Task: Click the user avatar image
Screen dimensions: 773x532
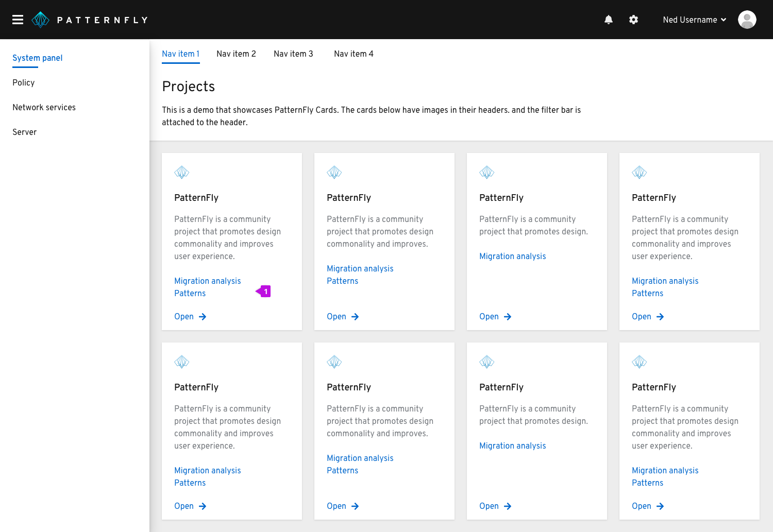Action: click(x=747, y=20)
